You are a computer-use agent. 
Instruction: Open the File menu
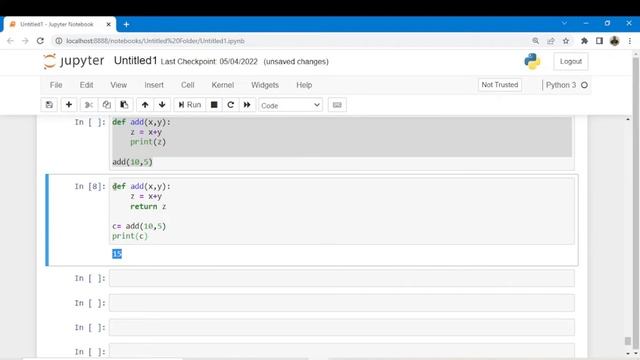point(56,85)
